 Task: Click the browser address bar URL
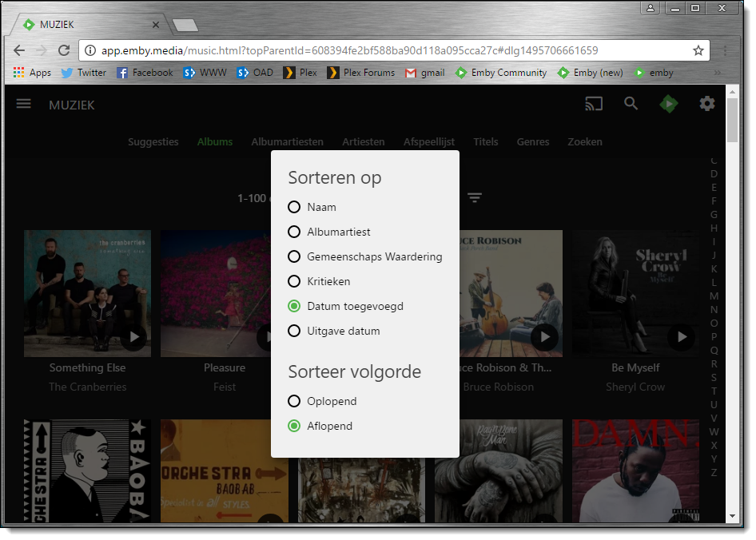[x=349, y=50]
